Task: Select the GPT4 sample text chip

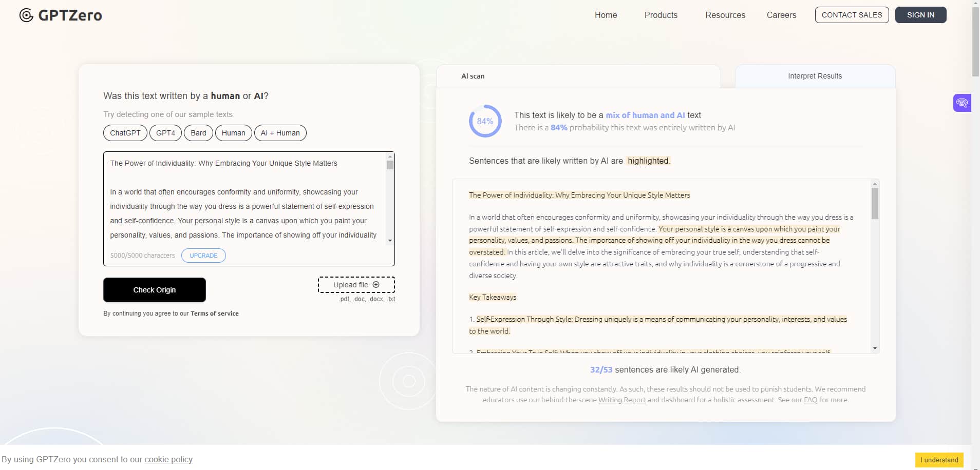Action: coord(165,133)
